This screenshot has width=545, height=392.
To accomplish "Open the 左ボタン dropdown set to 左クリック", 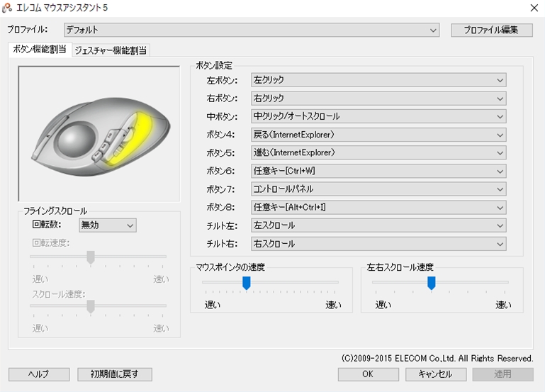I will coord(378,80).
